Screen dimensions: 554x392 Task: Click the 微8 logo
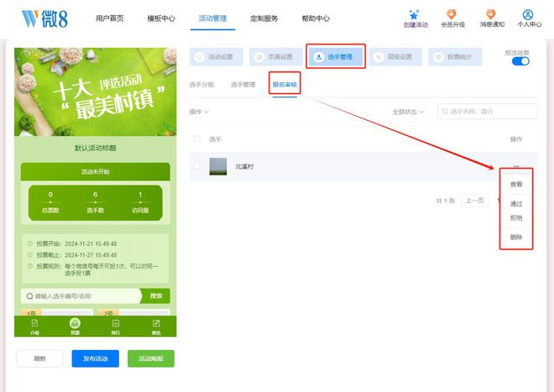click(x=44, y=18)
